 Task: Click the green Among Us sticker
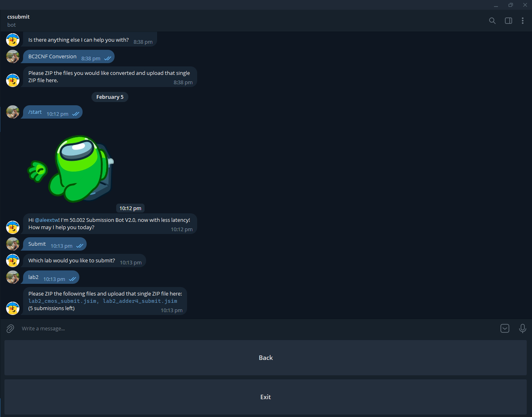(x=71, y=169)
